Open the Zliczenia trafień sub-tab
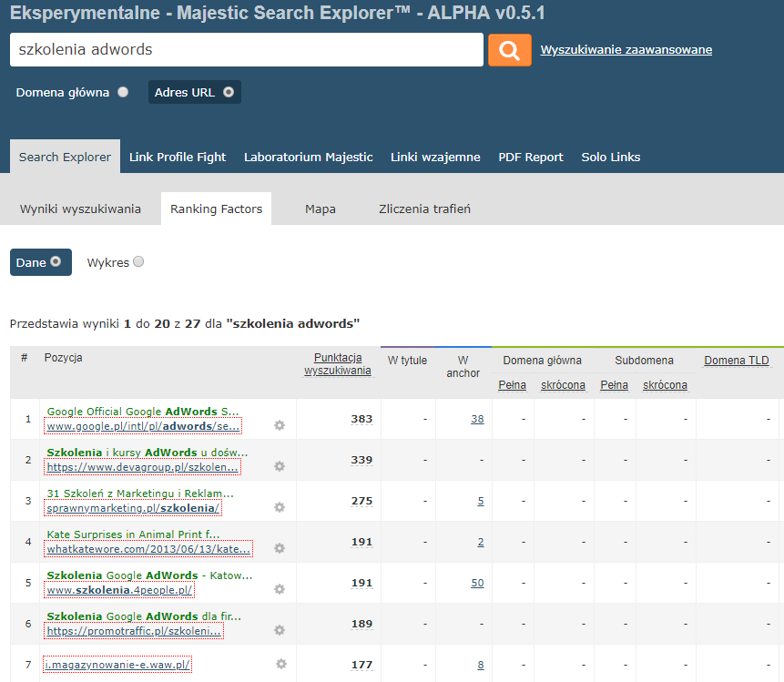 424,209
